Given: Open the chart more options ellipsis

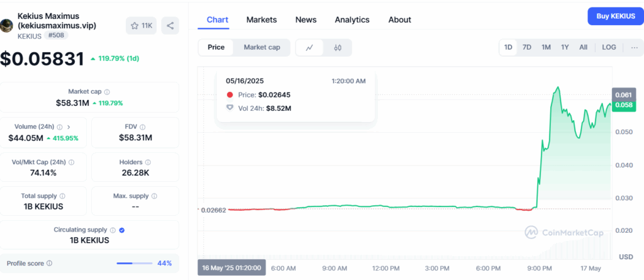Looking at the screenshot, I should pyautogui.click(x=635, y=47).
